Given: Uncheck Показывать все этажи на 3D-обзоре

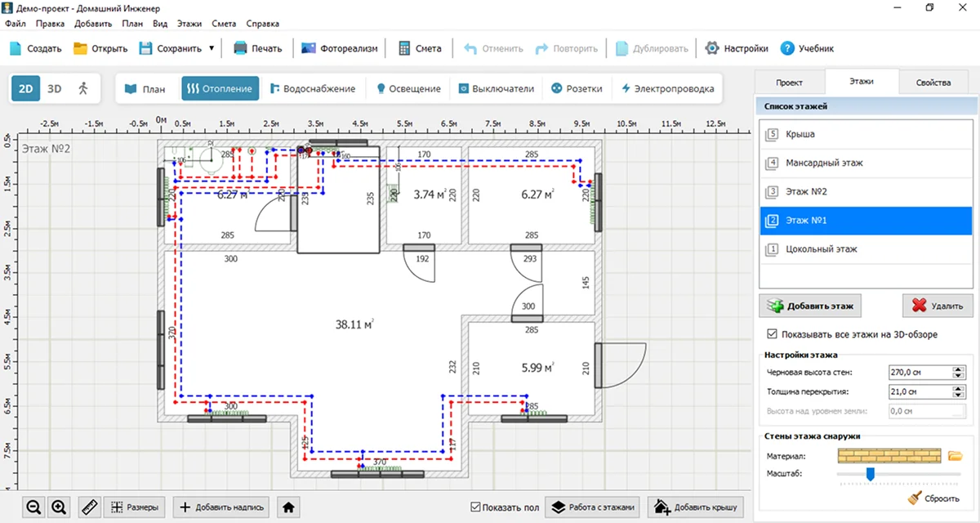Looking at the screenshot, I should point(773,334).
